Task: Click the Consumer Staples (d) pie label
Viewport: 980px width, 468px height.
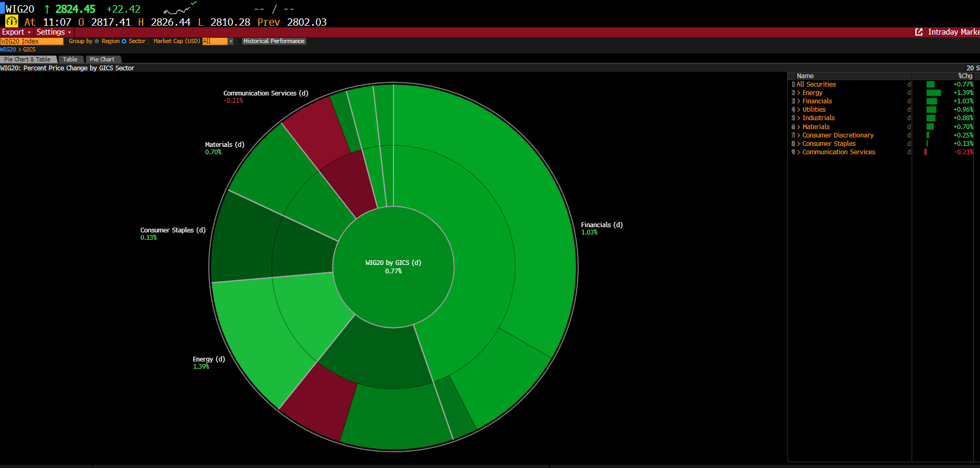Action: point(173,230)
